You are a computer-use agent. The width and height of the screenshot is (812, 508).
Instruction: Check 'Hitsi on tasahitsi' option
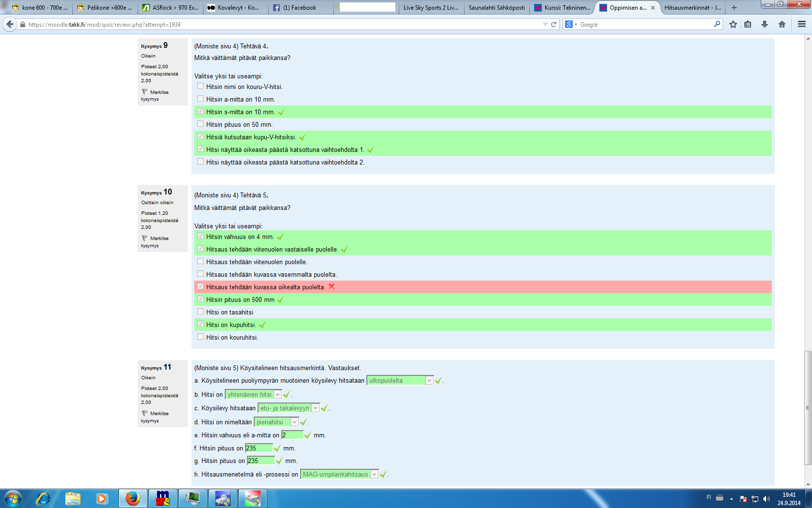(200, 312)
